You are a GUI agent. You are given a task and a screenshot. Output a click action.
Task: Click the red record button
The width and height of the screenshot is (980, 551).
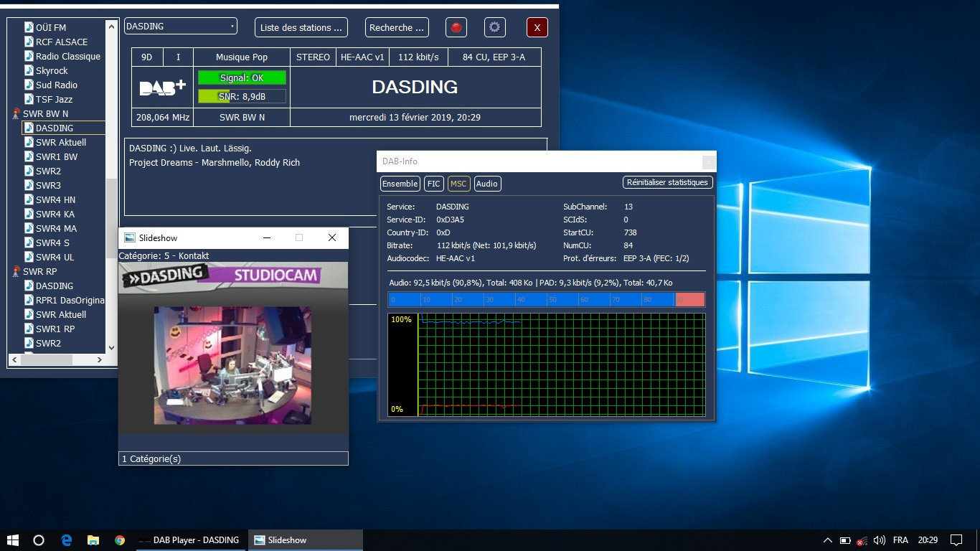click(456, 28)
